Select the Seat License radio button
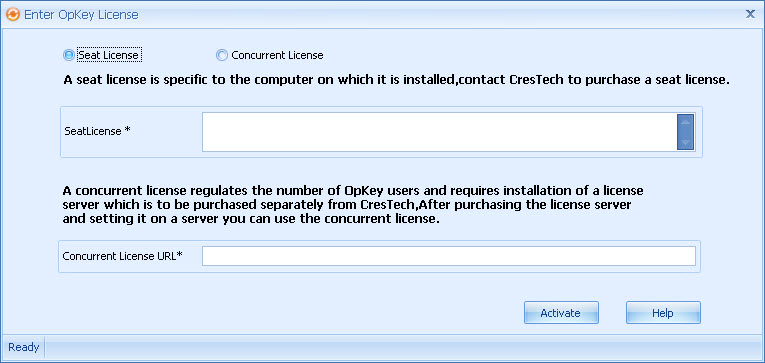Image resolution: width=765 pixels, height=363 pixels. tap(69, 55)
